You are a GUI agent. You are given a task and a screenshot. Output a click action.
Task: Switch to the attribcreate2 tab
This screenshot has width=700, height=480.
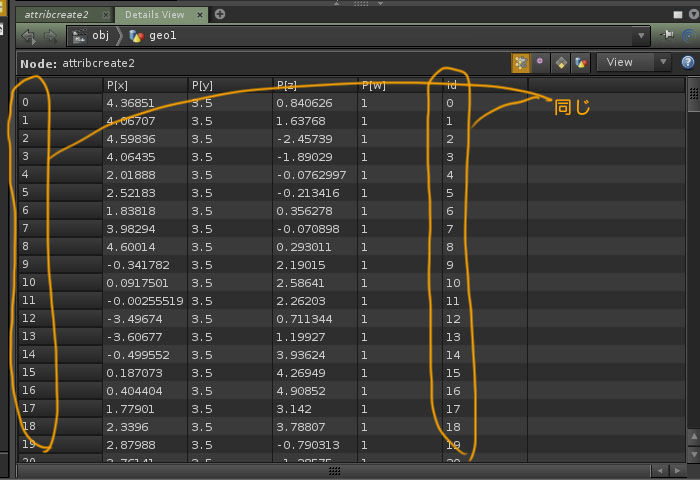(57, 14)
